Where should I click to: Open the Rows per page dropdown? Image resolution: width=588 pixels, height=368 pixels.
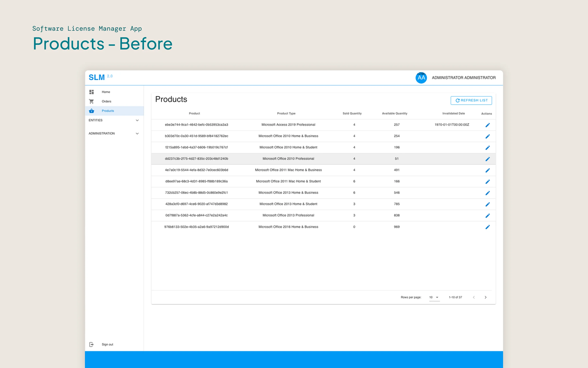(x=434, y=297)
